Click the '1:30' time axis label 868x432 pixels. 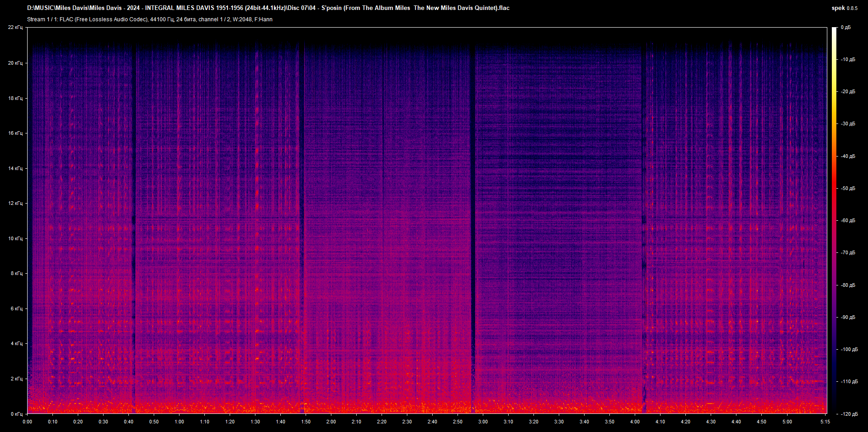(x=255, y=422)
